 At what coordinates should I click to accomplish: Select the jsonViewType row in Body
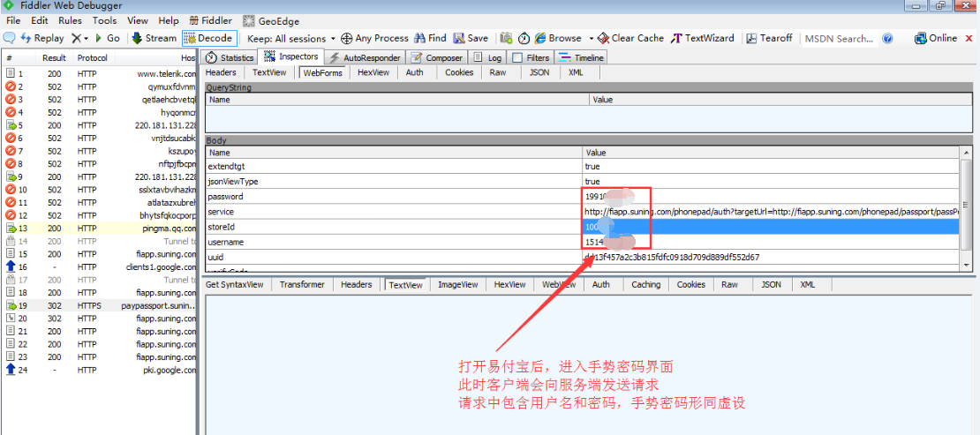click(x=584, y=182)
